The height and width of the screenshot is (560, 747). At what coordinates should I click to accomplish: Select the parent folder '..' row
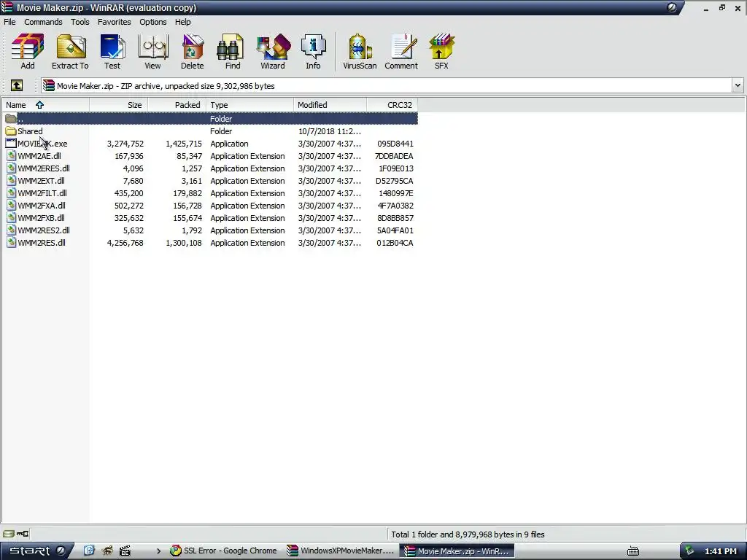[211, 119]
